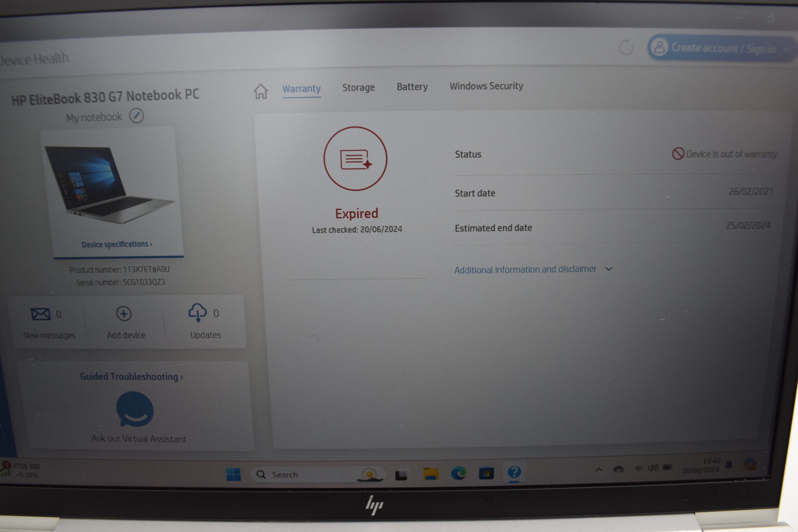Switch to the Storage tab
The height and width of the screenshot is (532, 798).
click(x=358, y=88)
